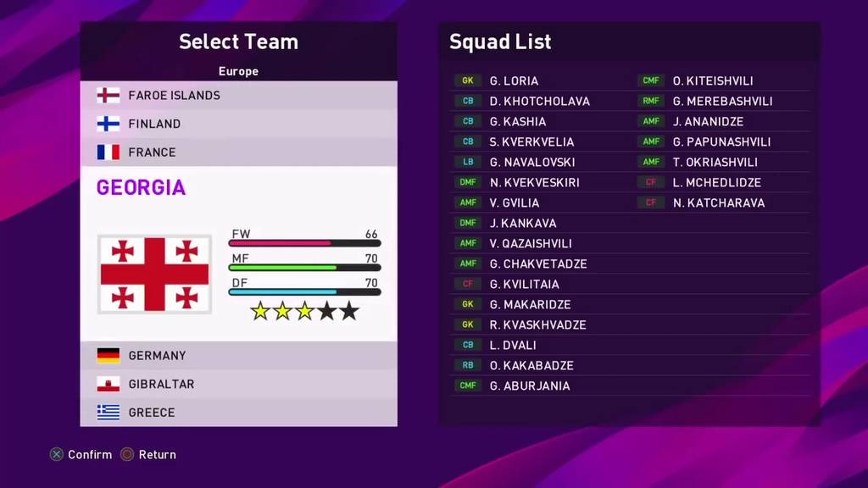The width and height of the screenshot is (868, 488).
Task: Select GIBRALTAR from the team list
Action: click(x=161, y=384)
